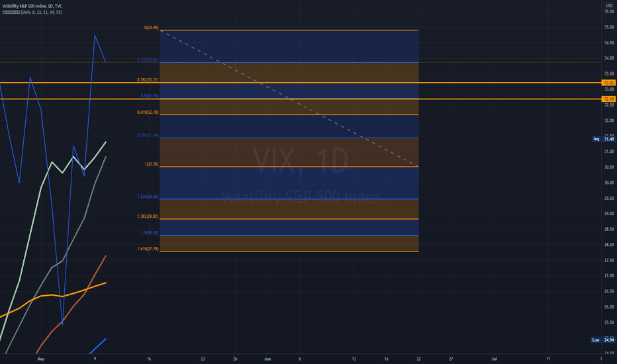The image size is (617, 364).
Task: Click the Fibonacci label 0.786(31.44)
Action: tap(148, 136)
